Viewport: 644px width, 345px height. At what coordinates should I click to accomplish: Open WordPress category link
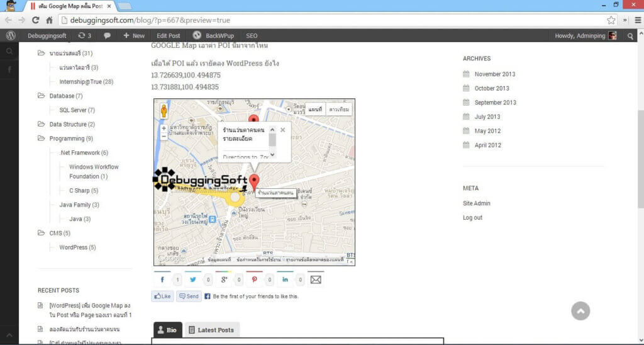tap(77, 247)
